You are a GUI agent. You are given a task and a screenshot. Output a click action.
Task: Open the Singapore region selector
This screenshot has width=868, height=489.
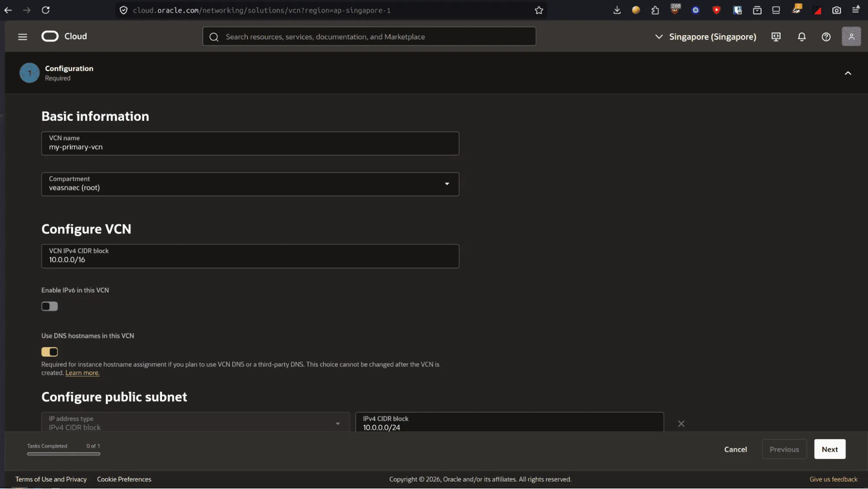[x=706, y=37]
